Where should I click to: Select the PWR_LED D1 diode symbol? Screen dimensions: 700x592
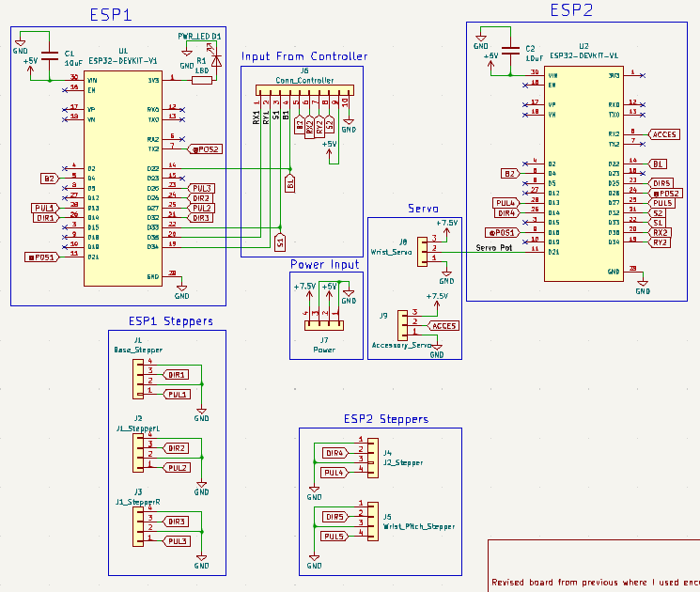[x=216, y=60]
